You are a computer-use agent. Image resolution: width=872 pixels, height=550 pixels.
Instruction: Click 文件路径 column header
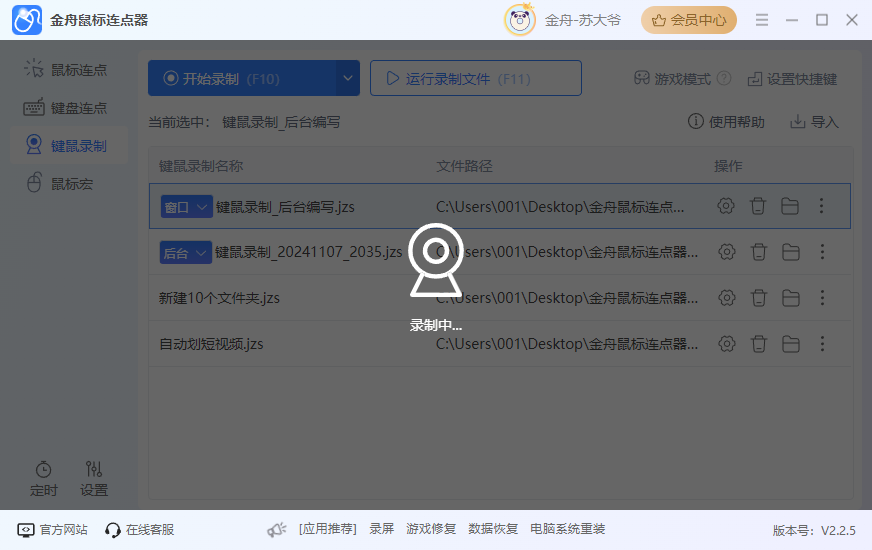[x=464, y=166]
